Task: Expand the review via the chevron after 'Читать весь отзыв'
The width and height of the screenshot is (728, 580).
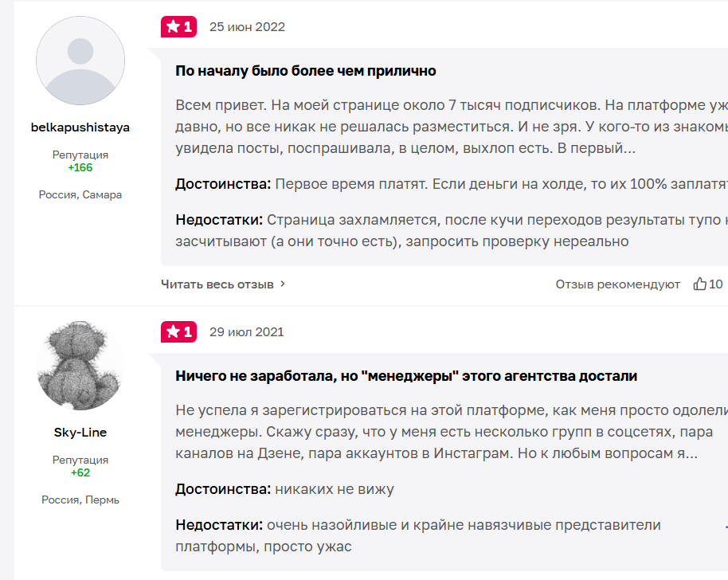Action: point(284,284)
